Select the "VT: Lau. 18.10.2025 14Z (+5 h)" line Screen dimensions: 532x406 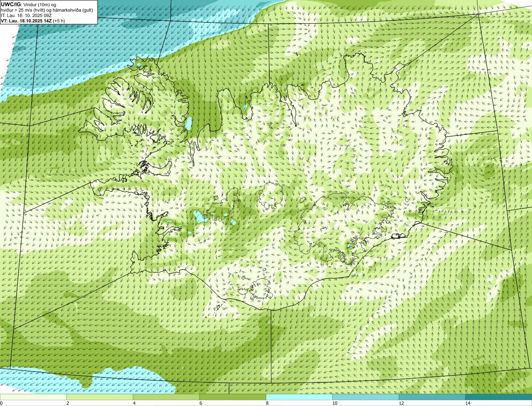32,21
